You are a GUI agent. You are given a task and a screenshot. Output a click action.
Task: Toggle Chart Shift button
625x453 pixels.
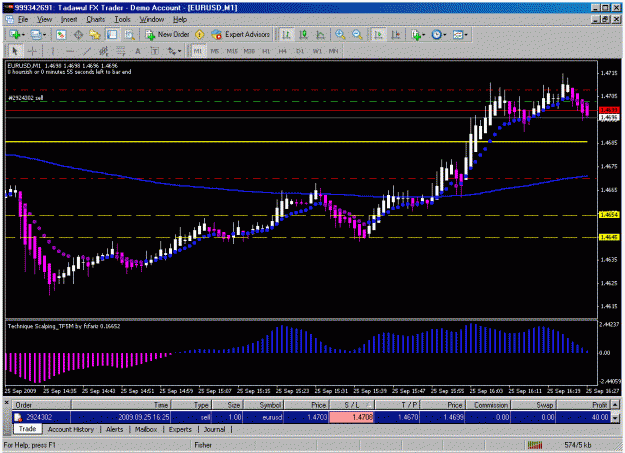(395, 35)
